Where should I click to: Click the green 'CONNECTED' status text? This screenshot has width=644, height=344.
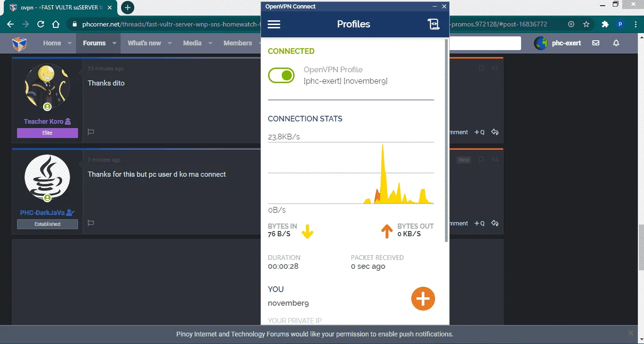point(291,51)
